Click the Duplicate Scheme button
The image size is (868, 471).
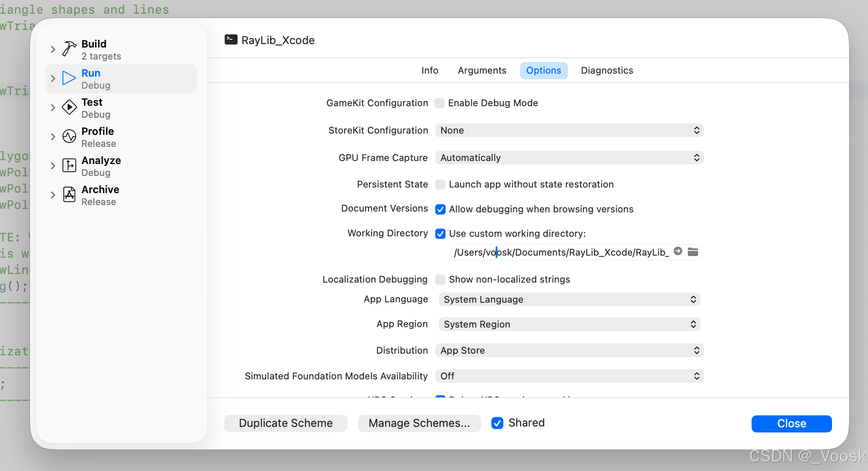coord(285,423)
